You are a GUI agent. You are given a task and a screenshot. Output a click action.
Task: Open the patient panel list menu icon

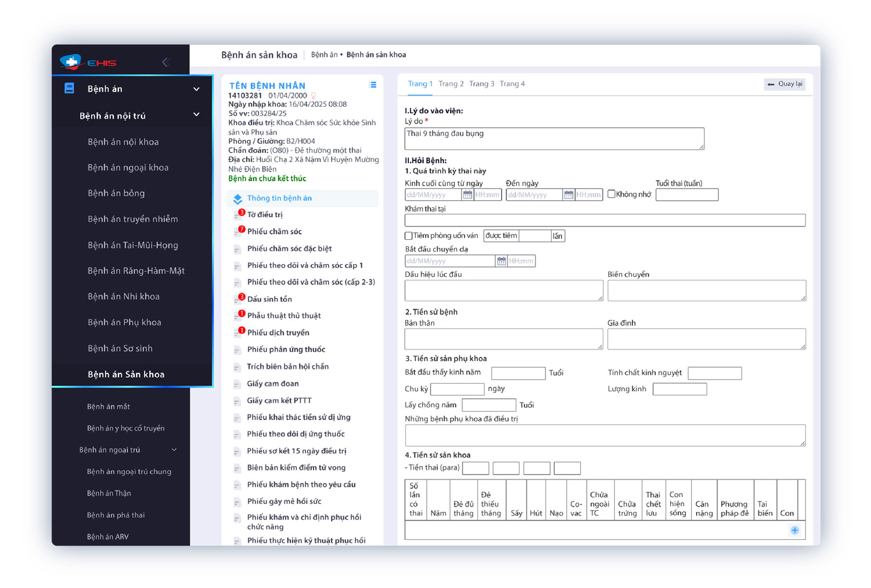(373, 85)
